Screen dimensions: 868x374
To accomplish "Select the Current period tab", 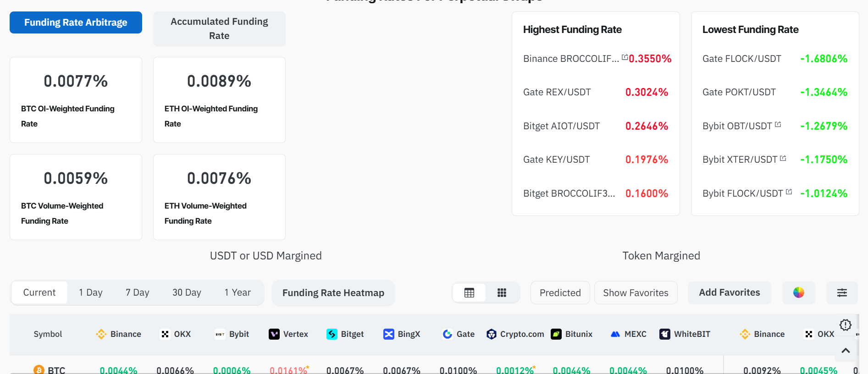I will coord(39,292).
